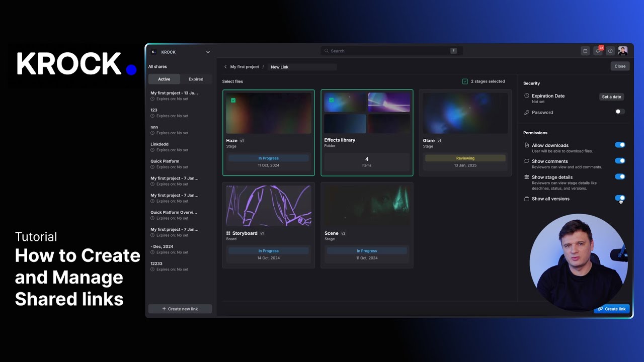Viewport: 644px width, 362px height.
Task: Toggle the Password protection switch
Action: tap(620, 112)
